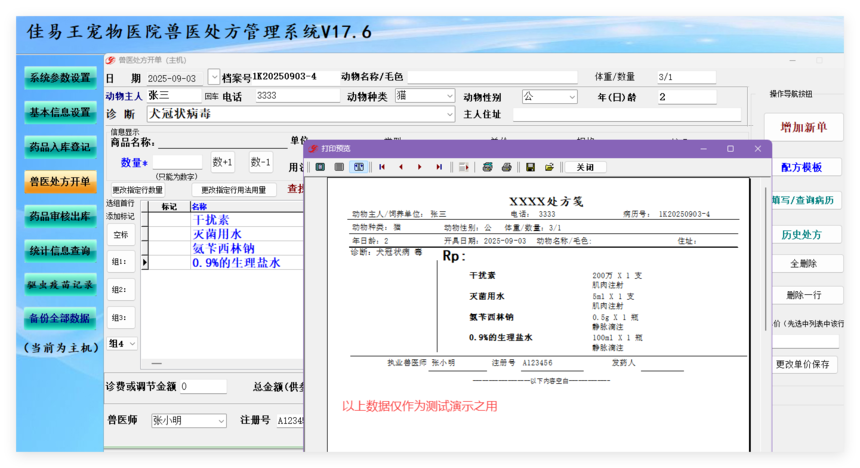This screenshot has height=468, width=860.
Task: Open report file with folder icon
Action: coord(549,167)
